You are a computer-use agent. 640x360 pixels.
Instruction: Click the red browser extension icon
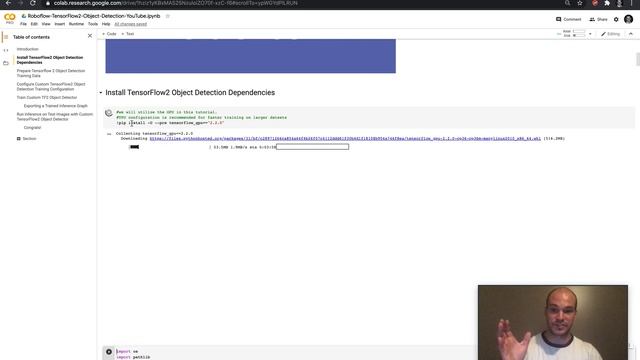coord(595,3)
